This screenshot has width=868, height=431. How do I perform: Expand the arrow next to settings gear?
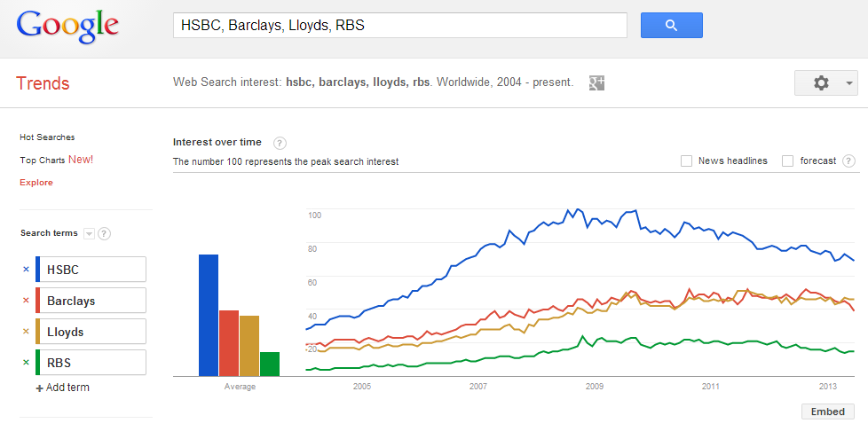click(x=848, y=83)
